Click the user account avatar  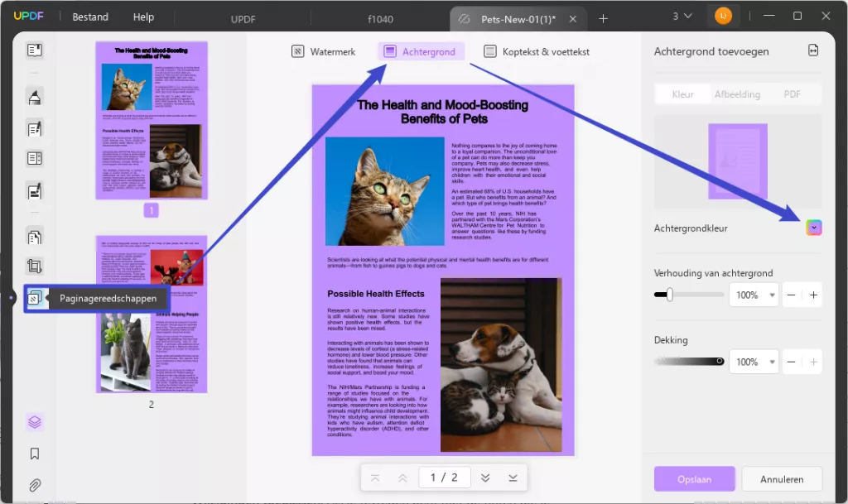pyautogui.click(x=723, y=17)
